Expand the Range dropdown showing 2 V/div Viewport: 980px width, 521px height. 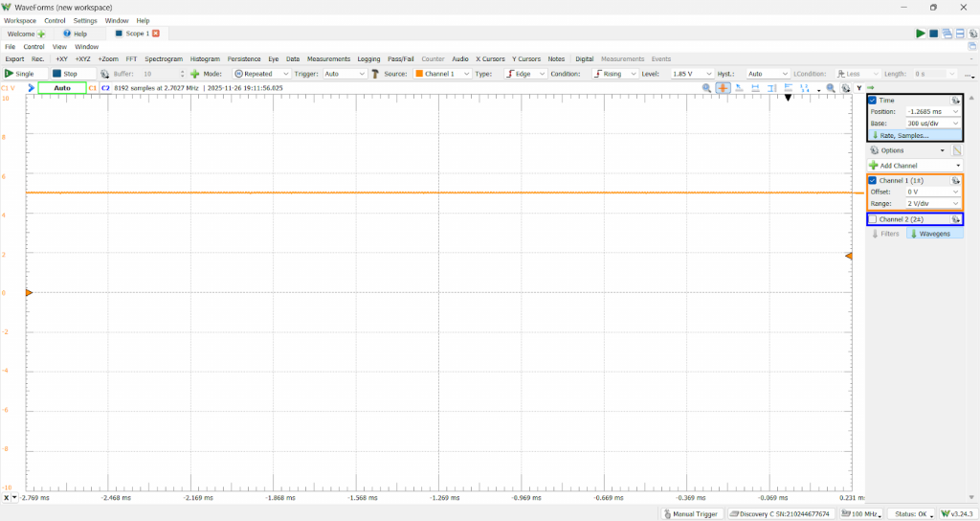click(x=933, y=203)
